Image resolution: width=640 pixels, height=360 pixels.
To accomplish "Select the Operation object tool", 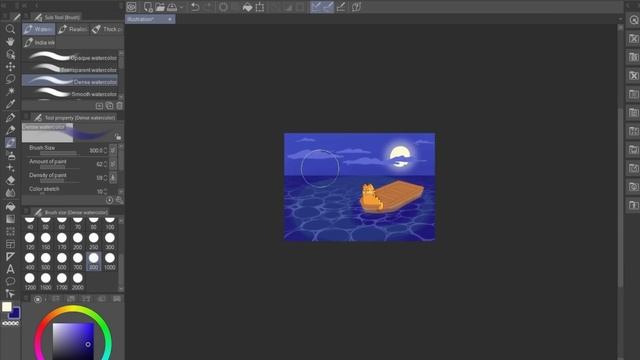I will pyautogui.click(x=10, y=54).
